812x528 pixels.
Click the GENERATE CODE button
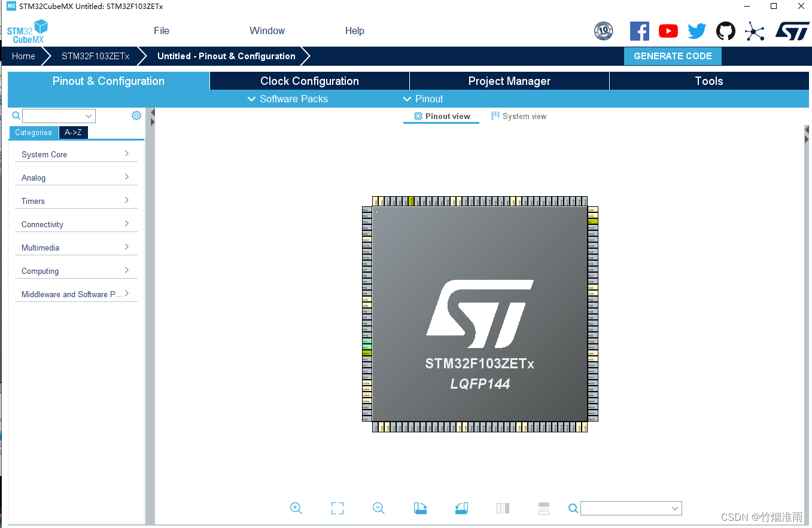(x=673, y=56)
